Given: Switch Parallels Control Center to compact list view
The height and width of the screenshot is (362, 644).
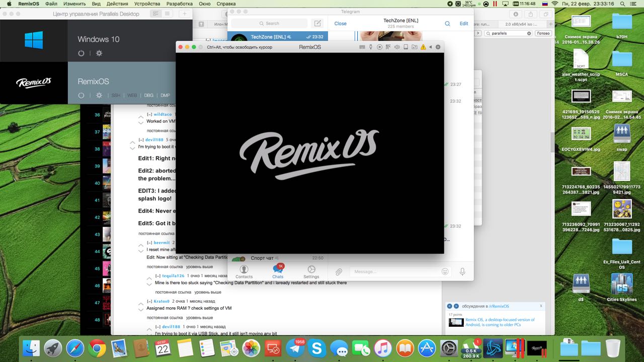Looking at the screenshot, I should pos(167,14).
